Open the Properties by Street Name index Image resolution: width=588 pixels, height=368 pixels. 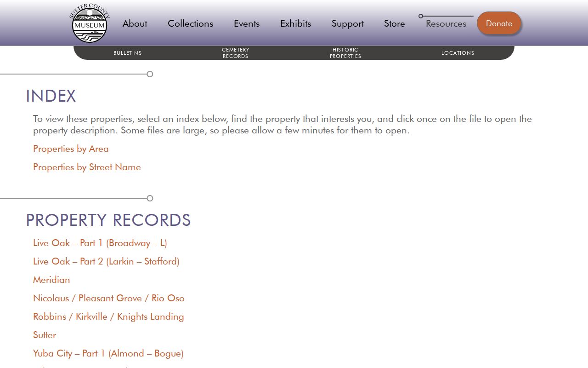click(87, 167)
